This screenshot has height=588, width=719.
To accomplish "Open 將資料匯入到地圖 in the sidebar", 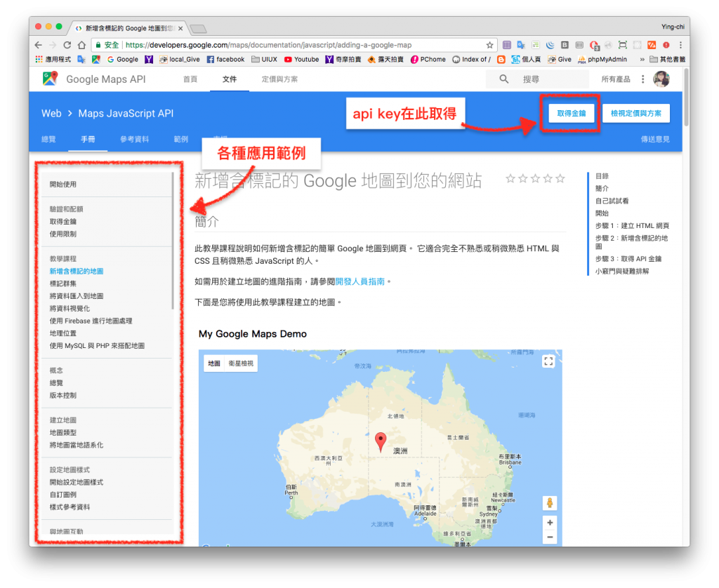I will (x=77, y=295).
